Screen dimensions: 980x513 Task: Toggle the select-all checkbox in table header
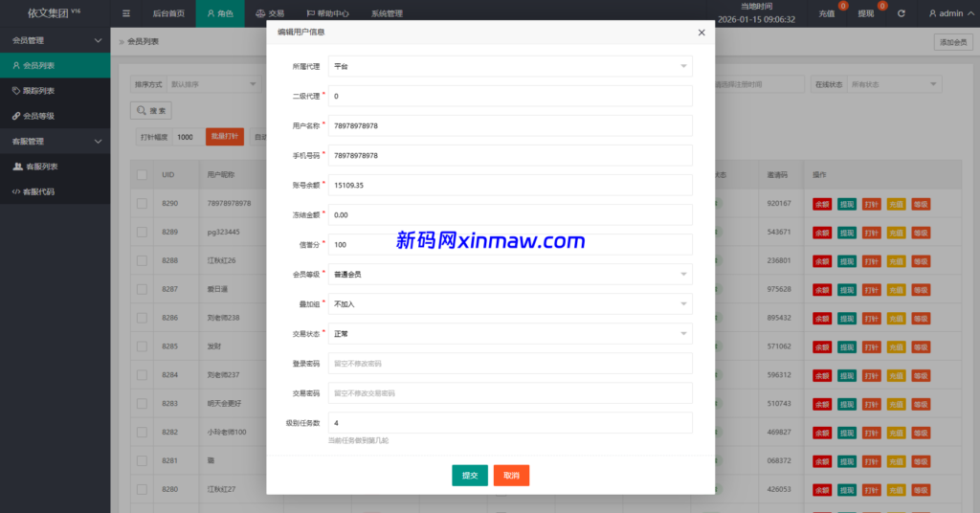(x=142, y=175)
